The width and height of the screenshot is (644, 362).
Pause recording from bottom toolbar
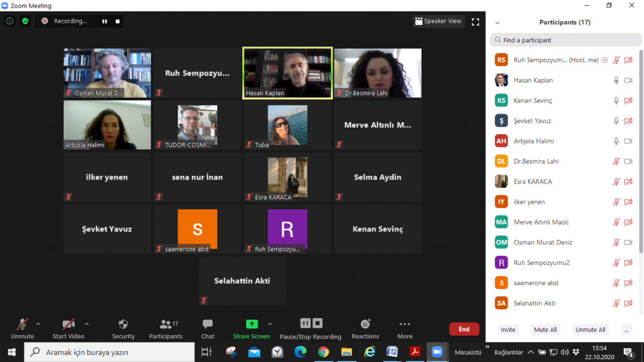pyautogui.click(x=305, y=323)
